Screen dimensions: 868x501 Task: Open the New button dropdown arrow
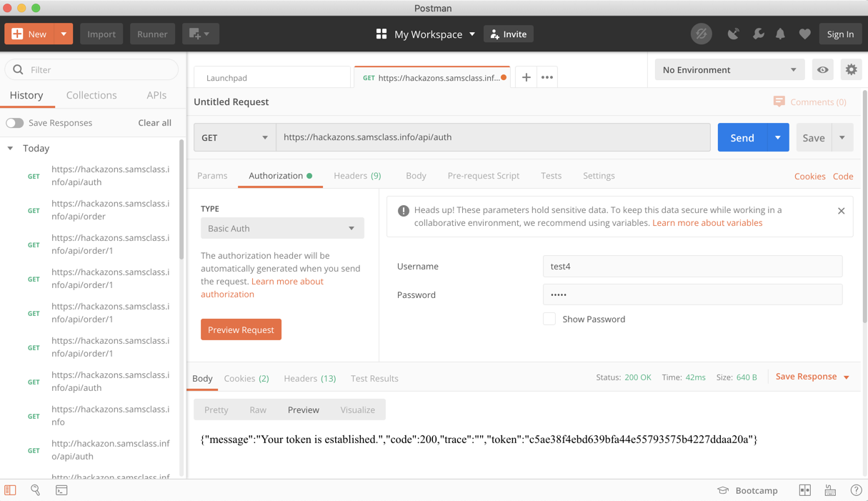pos(64,34)
